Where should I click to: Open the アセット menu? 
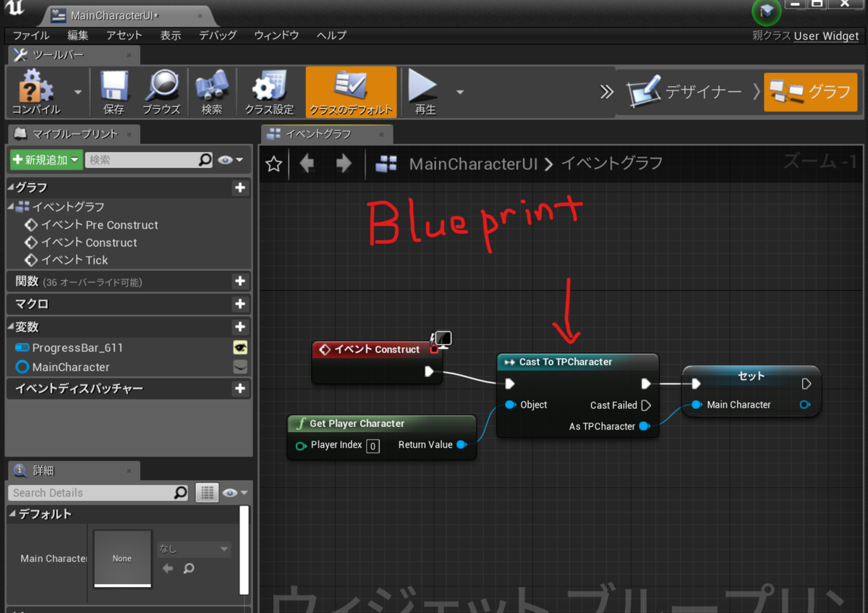point(124,35)
